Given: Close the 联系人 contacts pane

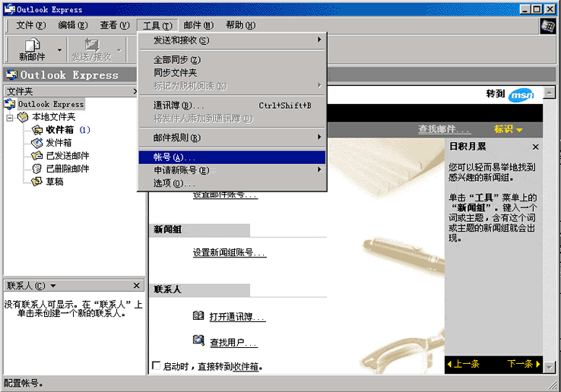Looking at the screenshot, I should tap(136, 286).
